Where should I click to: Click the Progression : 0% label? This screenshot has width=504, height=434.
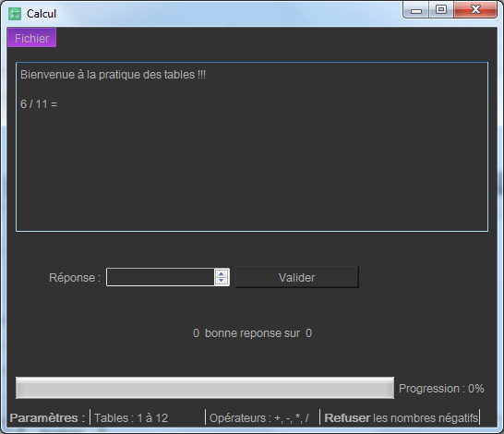coord(441,389)
